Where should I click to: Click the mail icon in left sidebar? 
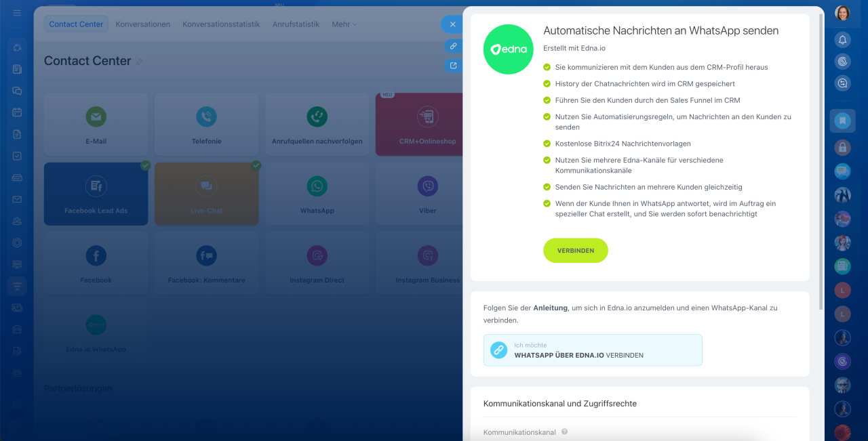(x=17, y=199)
